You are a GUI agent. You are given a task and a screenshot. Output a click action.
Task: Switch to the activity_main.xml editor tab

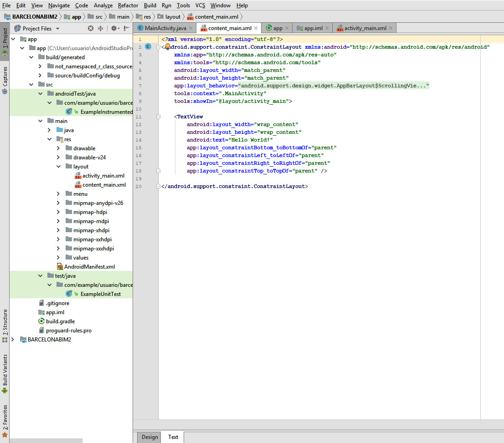point(365,28)
